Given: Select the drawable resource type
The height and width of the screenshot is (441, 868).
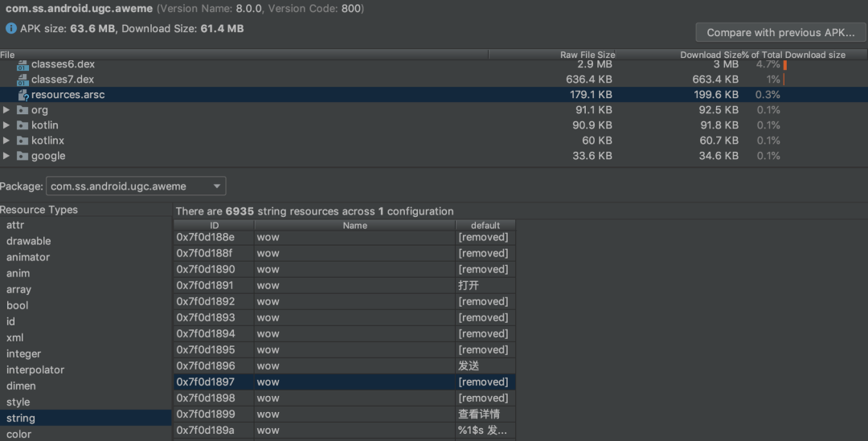Looking at the screenshot, I should 29,241.
